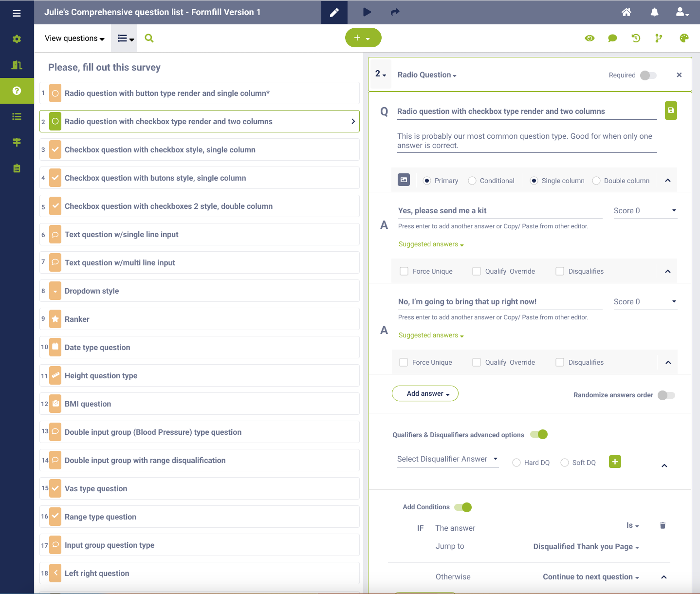Select Double column layout
The image size is (700, 594).
pos(596,181)
